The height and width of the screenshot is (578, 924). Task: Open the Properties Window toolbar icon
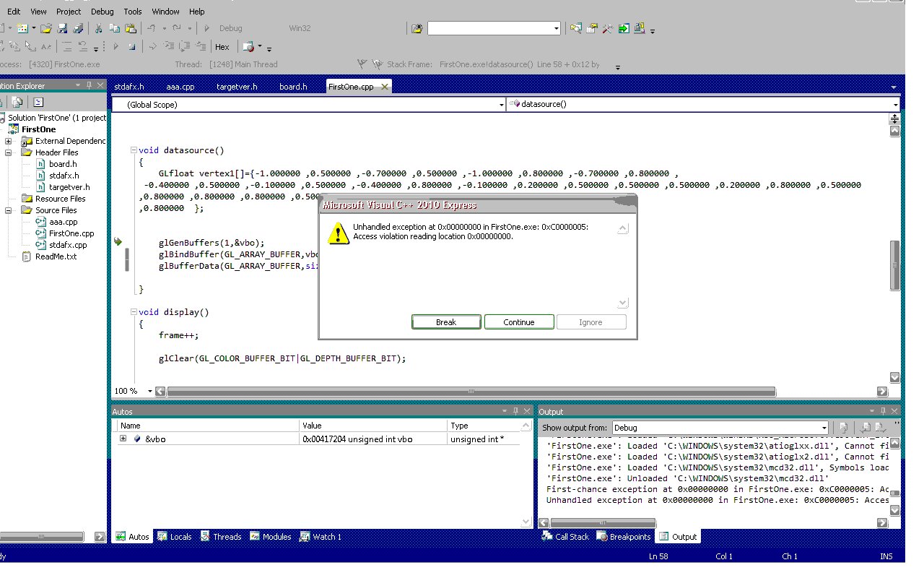[x=591, y=28]
